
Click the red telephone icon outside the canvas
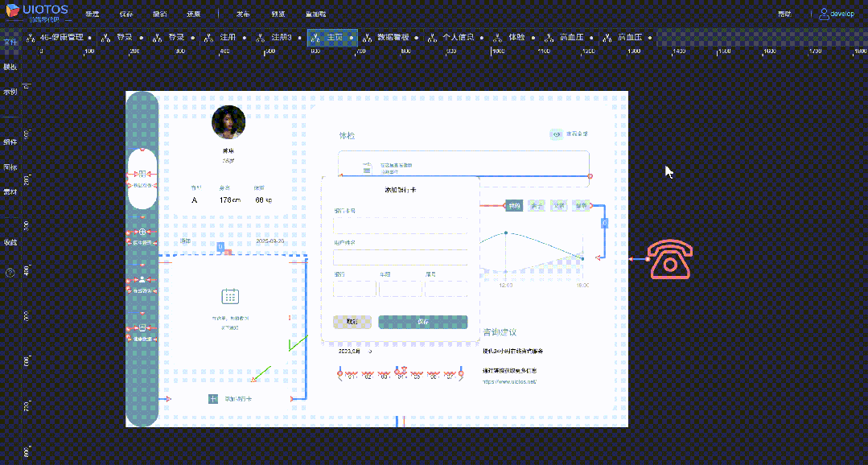coord(672,259)
